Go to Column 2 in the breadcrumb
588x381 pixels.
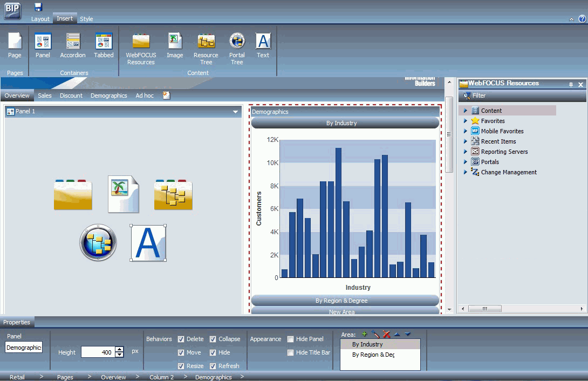pyautogui.click(x=162, y=377)
